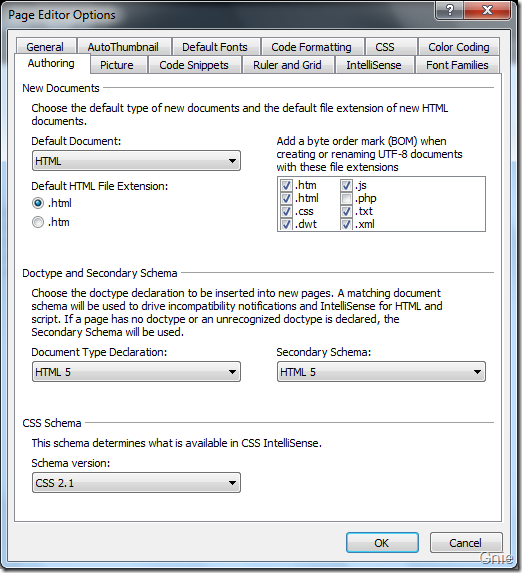The height and width of the screenshot is (573, 522).
Task: Uncheck the .xml BOM checkbox
Action: coord(347,224)
